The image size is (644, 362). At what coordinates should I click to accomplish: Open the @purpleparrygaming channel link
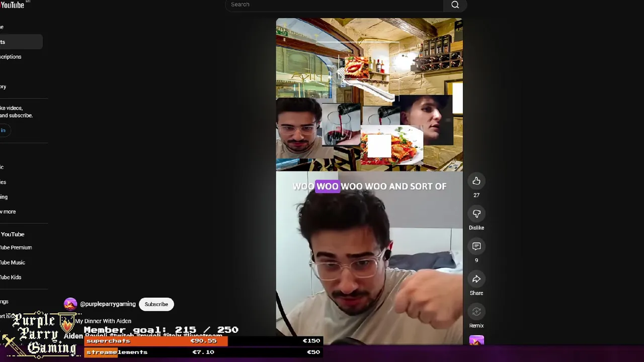click(x=108, y=304)
